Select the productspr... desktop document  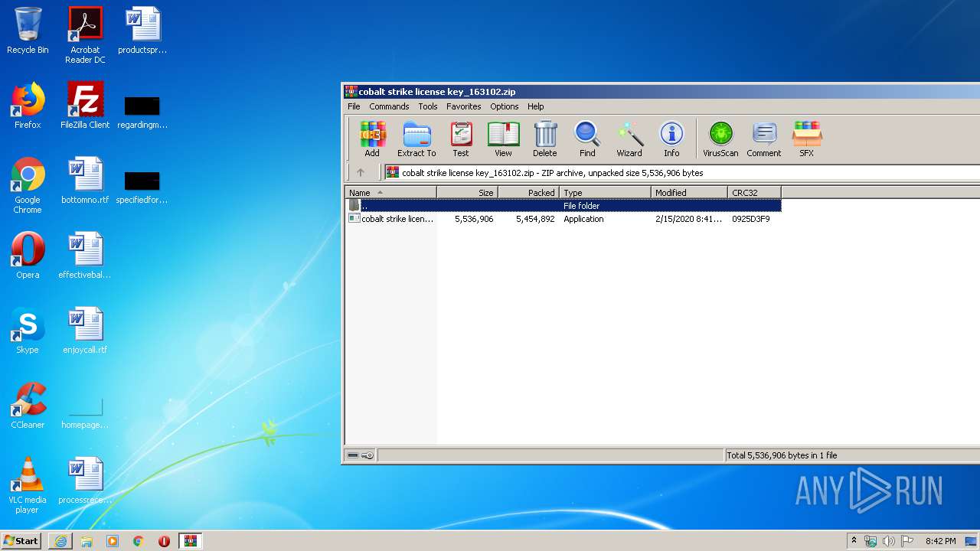pyautogui.click(x=142, y=31)
